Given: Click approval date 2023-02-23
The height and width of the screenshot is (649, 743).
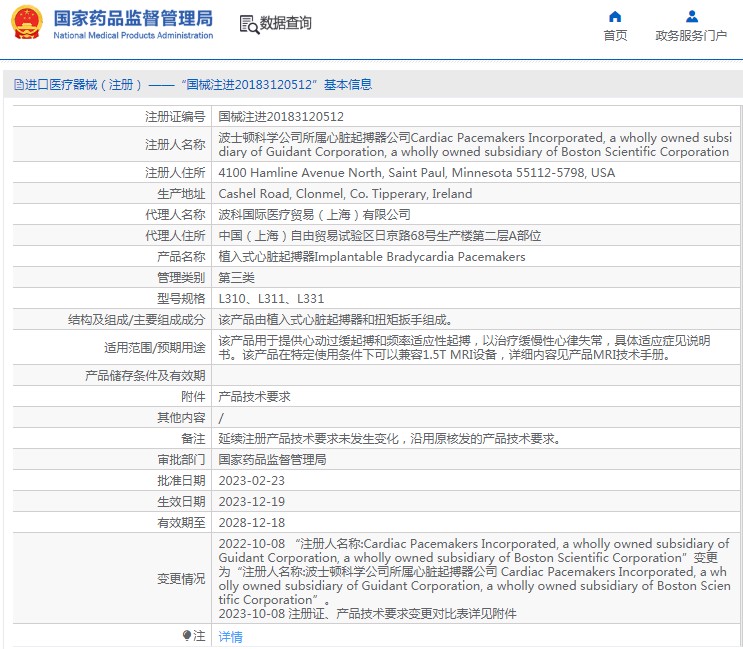Looking at the screenshot, I should pyautogui.click(x=252, y=480).
